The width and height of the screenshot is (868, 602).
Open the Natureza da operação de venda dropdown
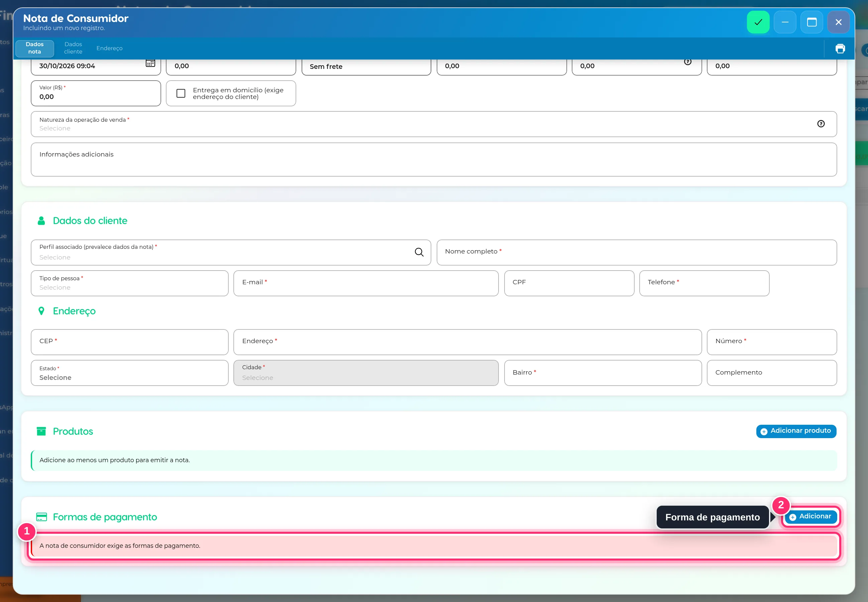pos(434,124)
